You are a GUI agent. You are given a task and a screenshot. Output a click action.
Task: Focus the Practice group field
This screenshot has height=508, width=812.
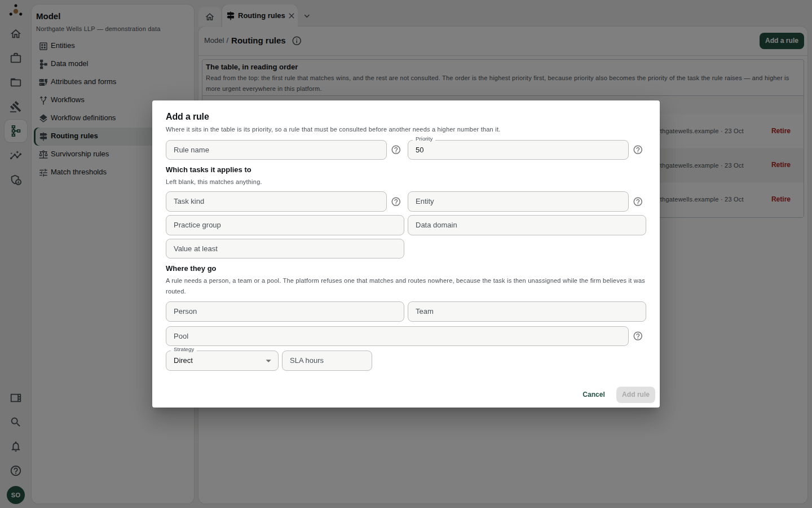pyautogui.click(x=285, y=225)
